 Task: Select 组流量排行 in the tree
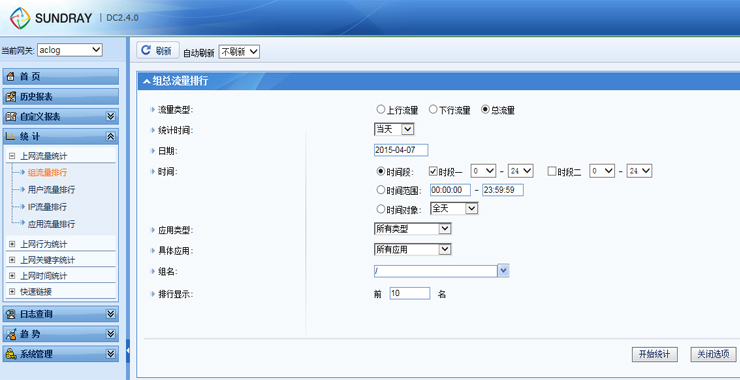tap(47, 173)
